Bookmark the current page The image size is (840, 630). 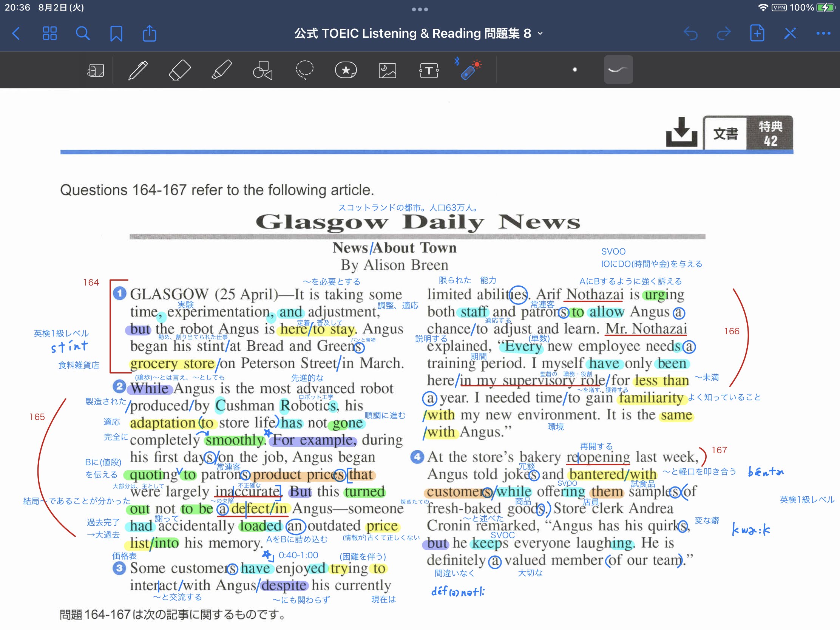(x=116, y=33)
